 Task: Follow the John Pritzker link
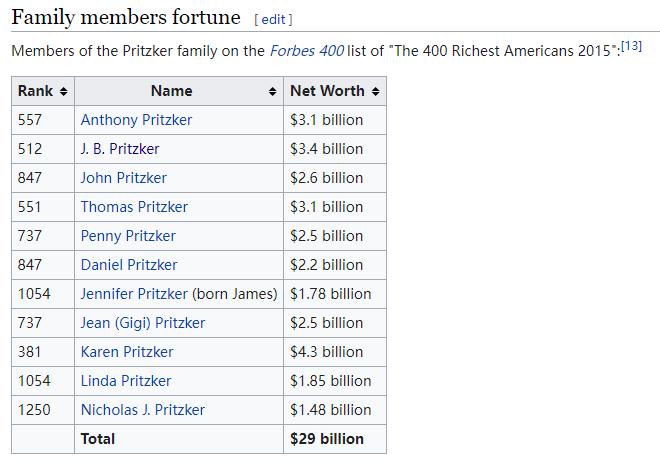point(124,178)
